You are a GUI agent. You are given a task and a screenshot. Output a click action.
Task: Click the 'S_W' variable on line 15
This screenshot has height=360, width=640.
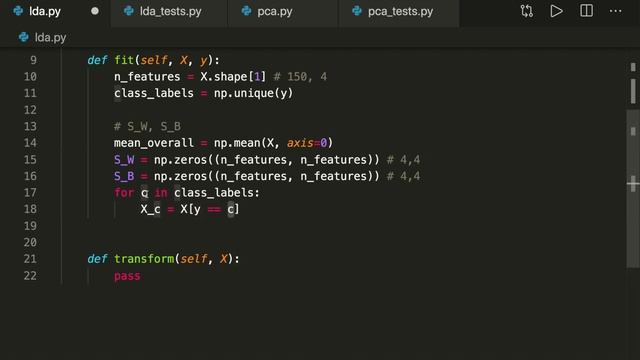click(124, 160)
